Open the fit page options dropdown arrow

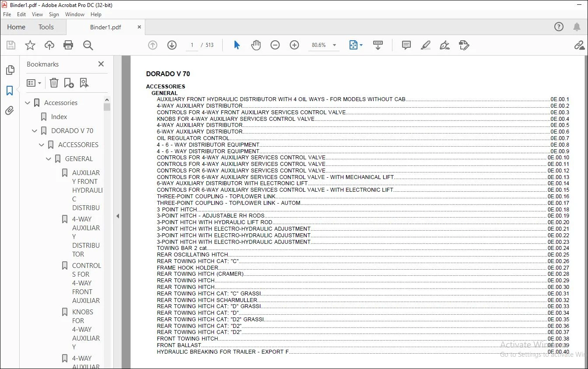point(361,45)
